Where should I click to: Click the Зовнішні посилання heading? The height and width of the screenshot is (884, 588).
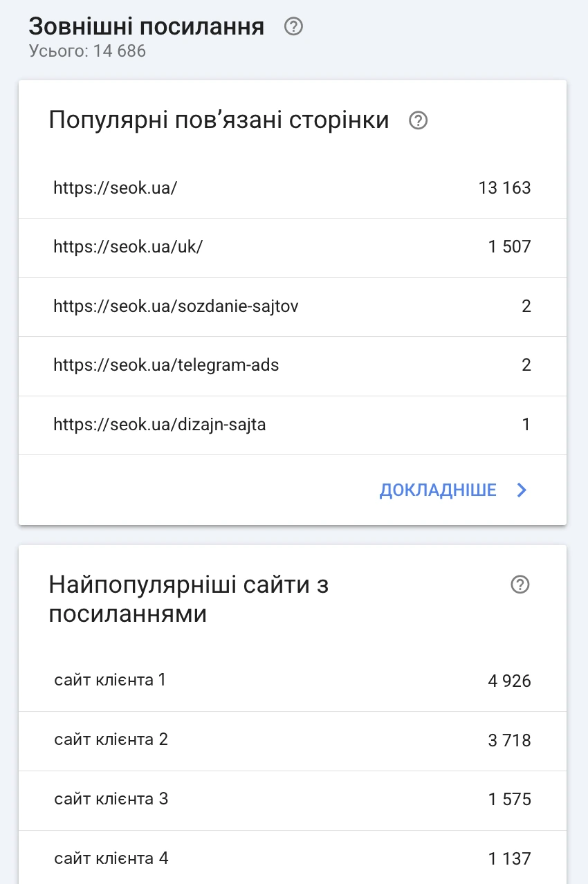tap(147, 27)
